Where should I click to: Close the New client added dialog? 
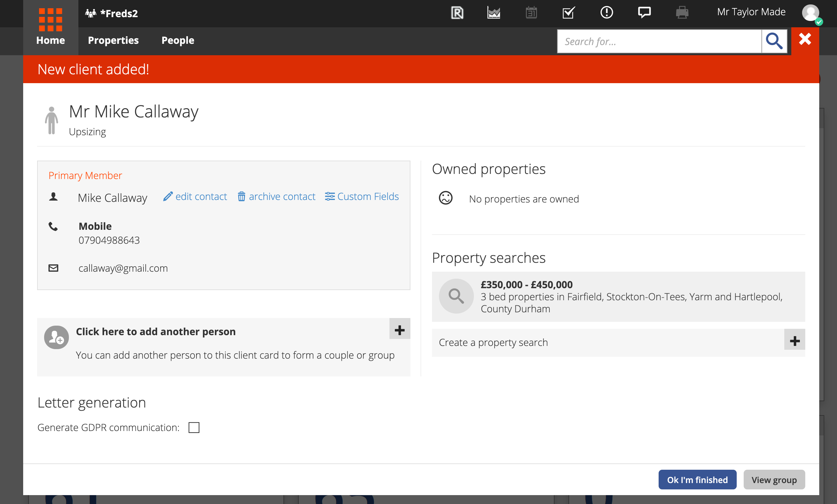point(805,39)
